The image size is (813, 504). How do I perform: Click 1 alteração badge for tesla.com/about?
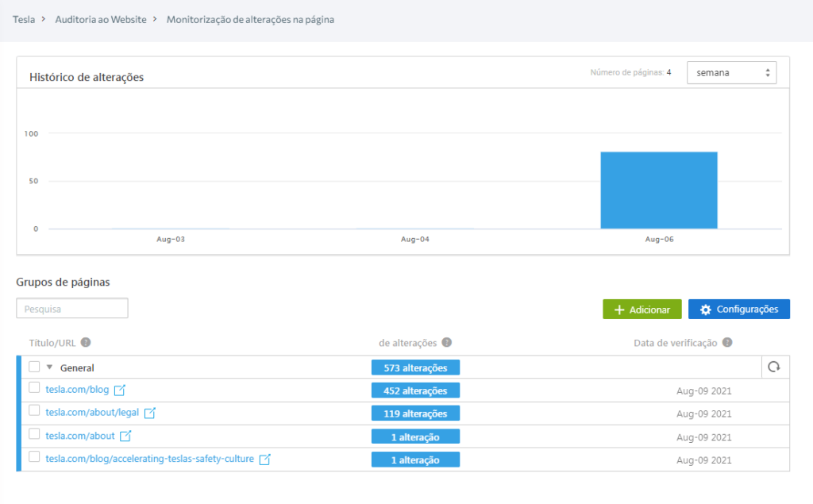click(x=415, y=437)
